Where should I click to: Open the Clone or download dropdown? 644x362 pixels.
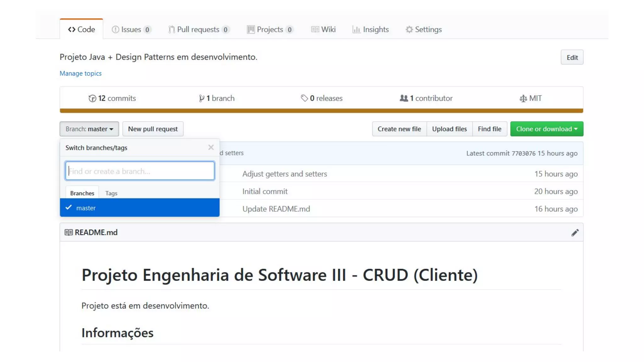pos(547,129)
